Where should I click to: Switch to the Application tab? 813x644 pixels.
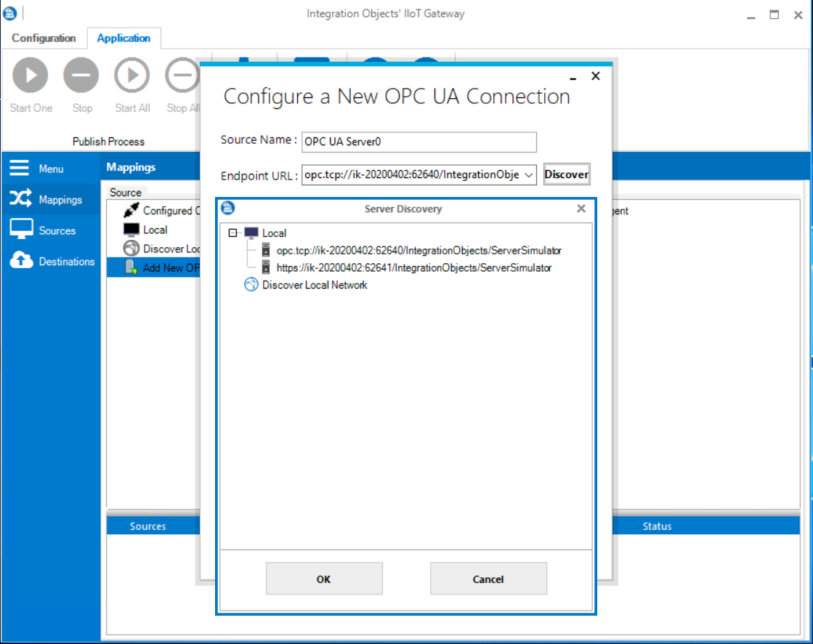coord(124,38)
